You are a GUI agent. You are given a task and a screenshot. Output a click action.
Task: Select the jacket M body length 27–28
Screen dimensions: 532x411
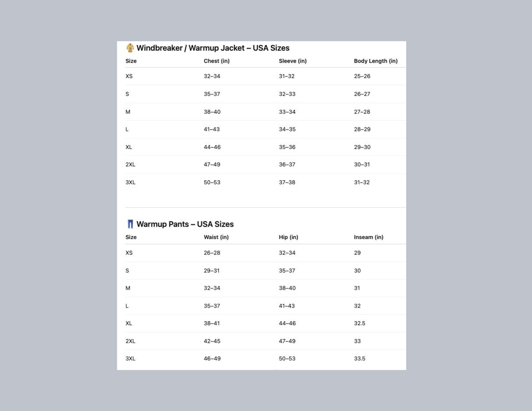tap(362, 112)
